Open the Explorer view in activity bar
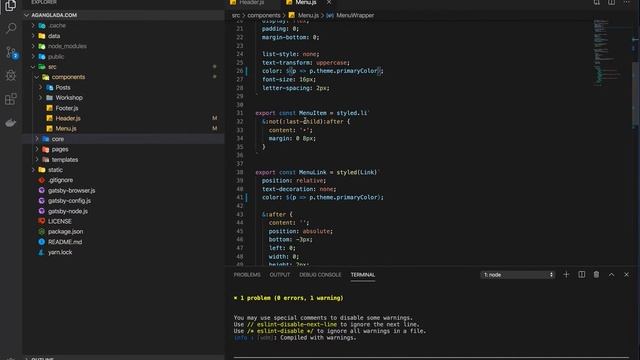The width and height of the screenshot is (640, 360). (x=11, y=6)
